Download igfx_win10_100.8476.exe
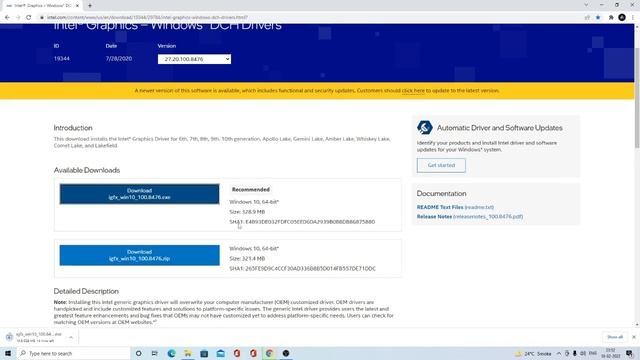The image size is (640, 360). pyautogui.click(x=139, y=194)
